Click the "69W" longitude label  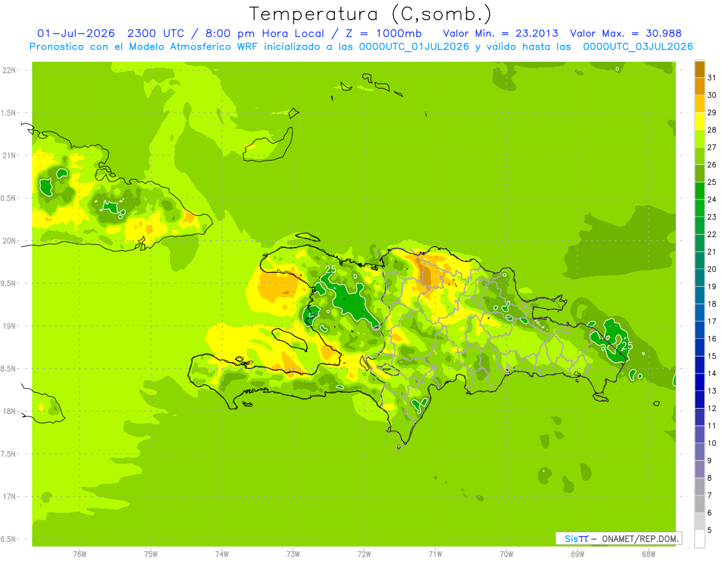578,554
